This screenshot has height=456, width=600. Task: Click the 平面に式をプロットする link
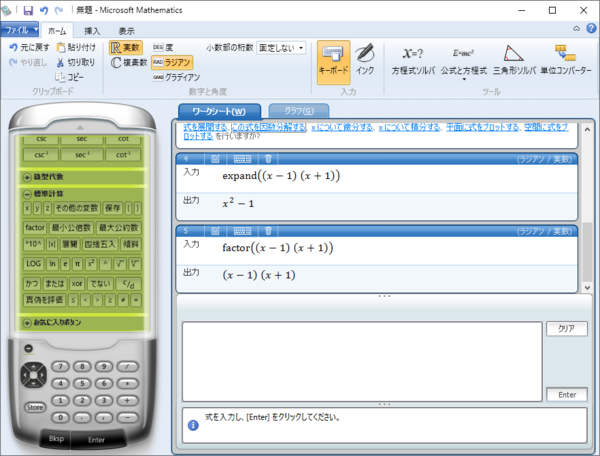click(482, 127)
